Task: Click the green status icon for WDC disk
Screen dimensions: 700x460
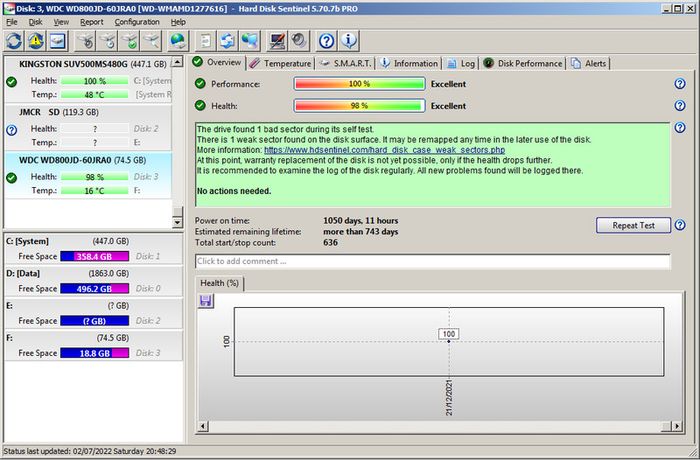Action: tap(12, 178)
